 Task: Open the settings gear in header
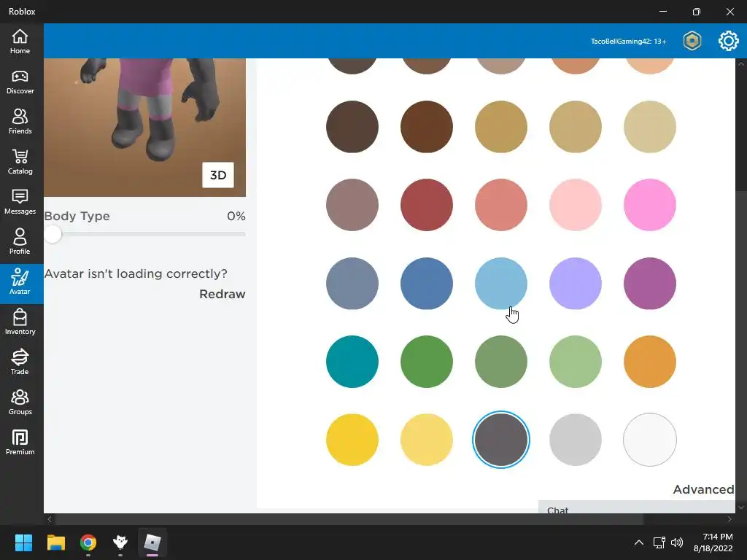729,41
